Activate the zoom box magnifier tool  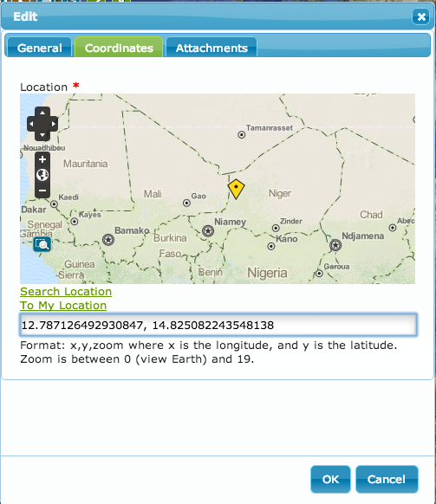[42, 244]
